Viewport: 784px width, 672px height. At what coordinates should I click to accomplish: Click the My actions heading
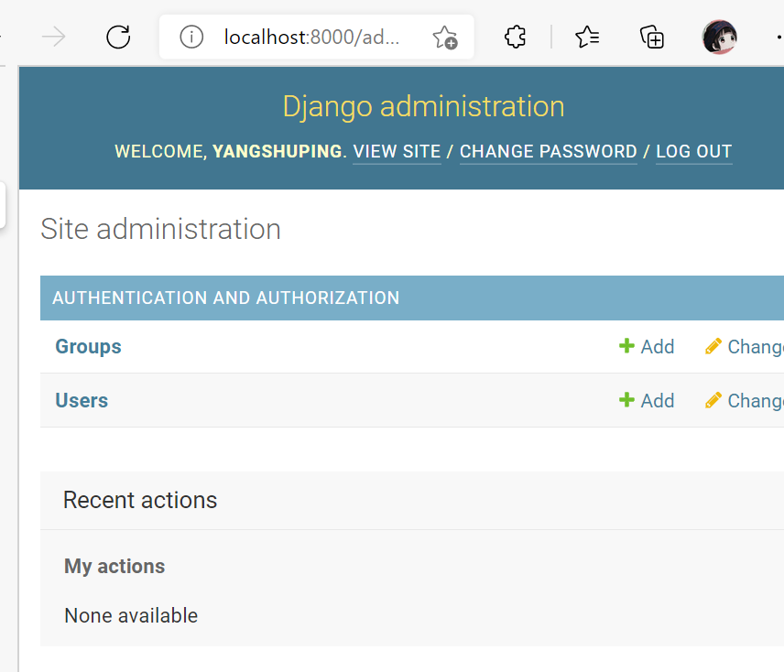(114, 567)
